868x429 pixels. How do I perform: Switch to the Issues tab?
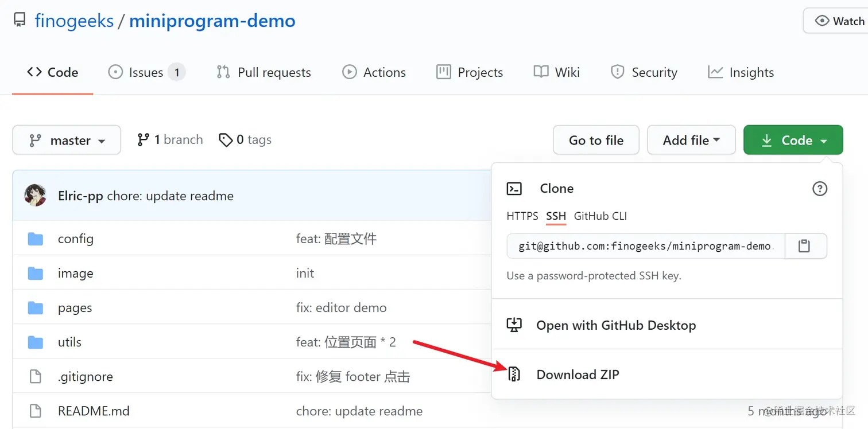146,72
